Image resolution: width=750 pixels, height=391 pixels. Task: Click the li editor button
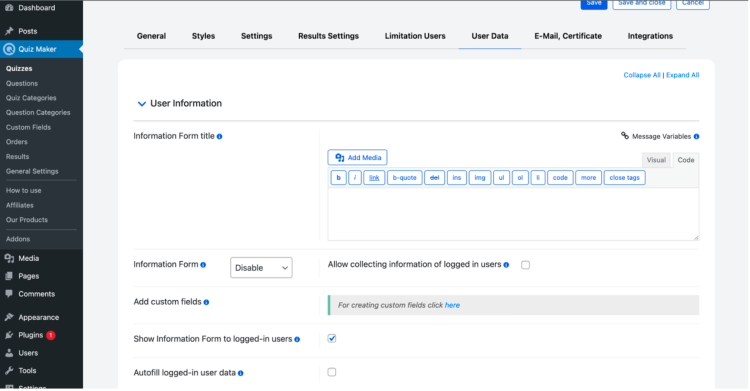[538, 178]
